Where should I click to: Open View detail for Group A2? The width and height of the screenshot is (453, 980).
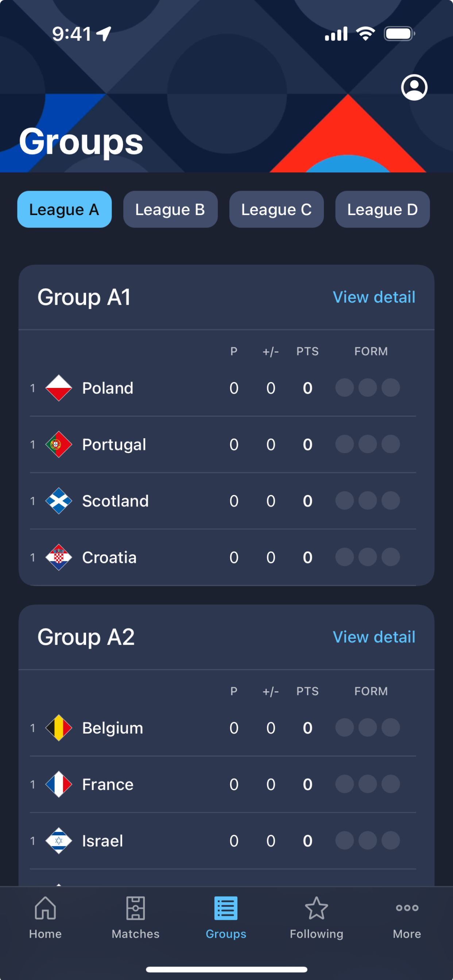[374, 637]
